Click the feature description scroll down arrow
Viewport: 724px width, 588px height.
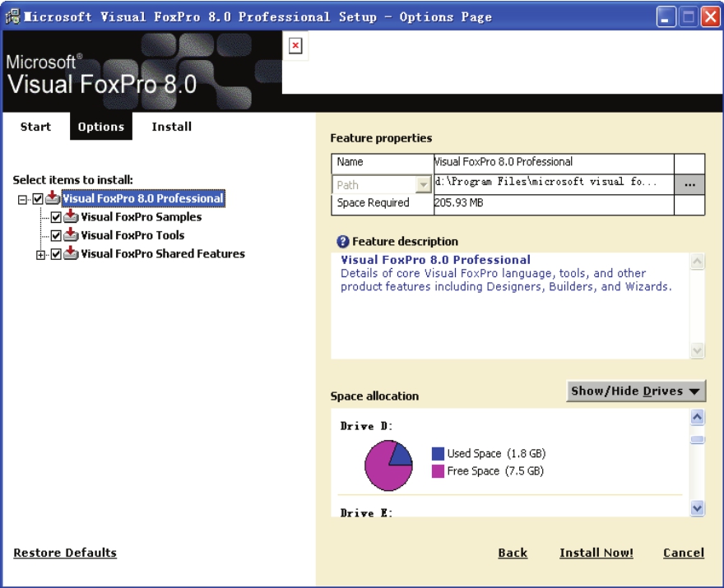click(697, 350)
